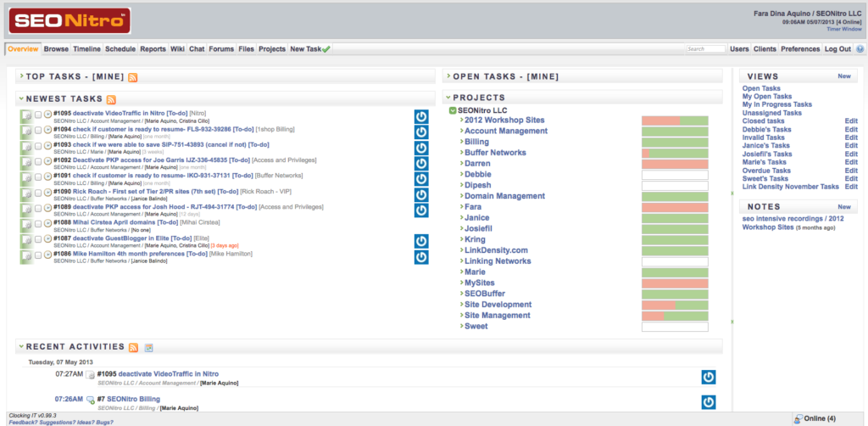Open the Log Out link

click(x=837, y=48)
